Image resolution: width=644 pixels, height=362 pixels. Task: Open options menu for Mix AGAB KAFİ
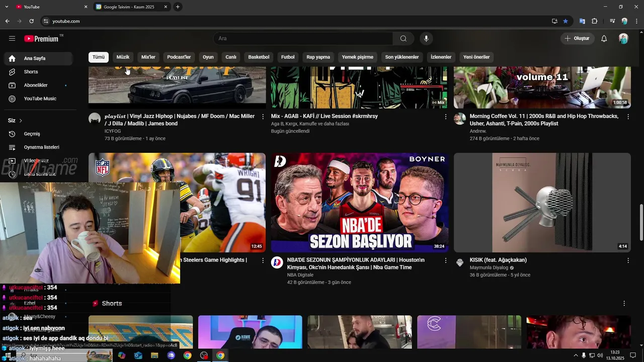point(445,117)
